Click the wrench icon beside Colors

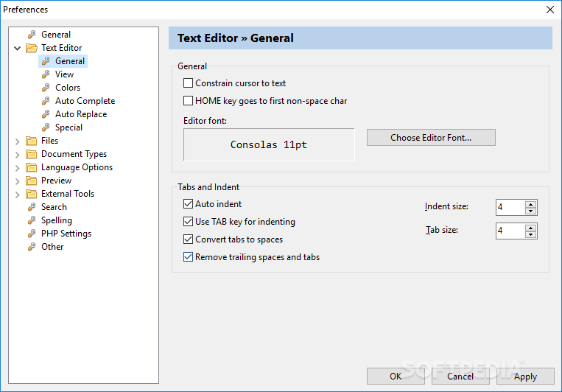46,88
